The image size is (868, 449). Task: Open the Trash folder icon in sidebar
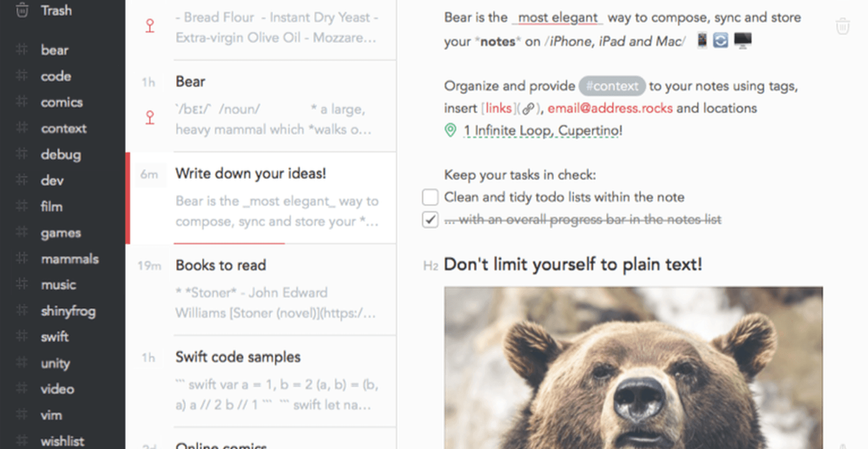22,10
